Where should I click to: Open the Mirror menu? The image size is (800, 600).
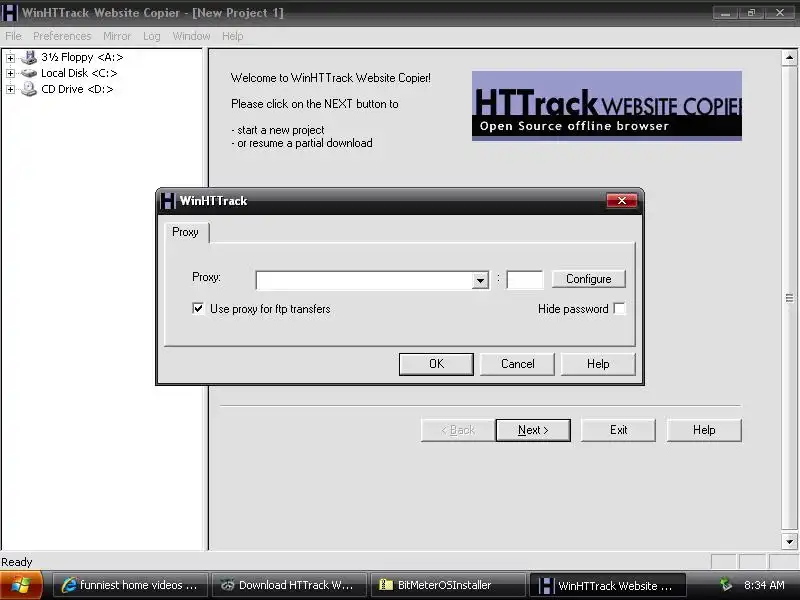[117, 36]
